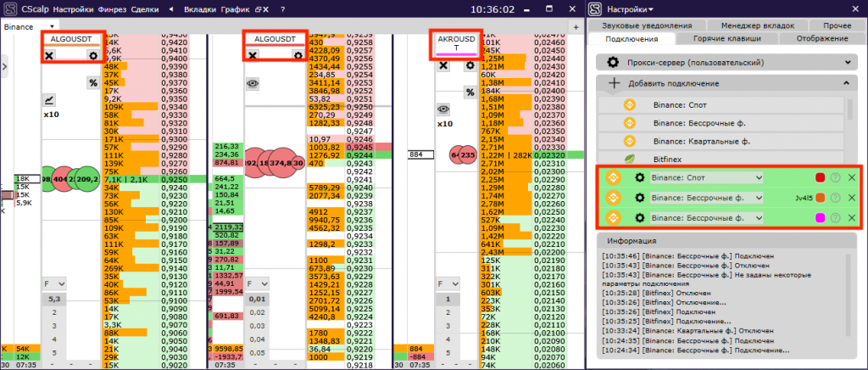Close the first ALGOUSDT order book
The height and width of the screenshot is (370, 868).
(48, 55)
